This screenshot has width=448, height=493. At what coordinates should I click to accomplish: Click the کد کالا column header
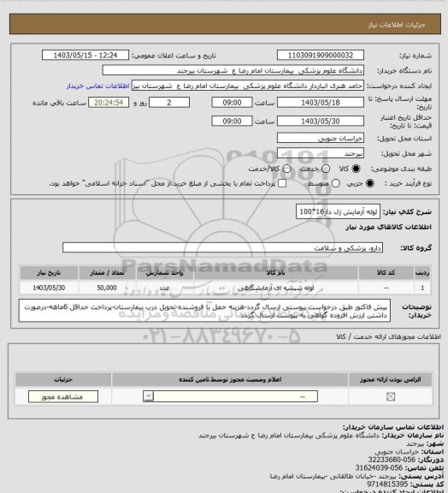pyautogui.click(x=386, y=272)
